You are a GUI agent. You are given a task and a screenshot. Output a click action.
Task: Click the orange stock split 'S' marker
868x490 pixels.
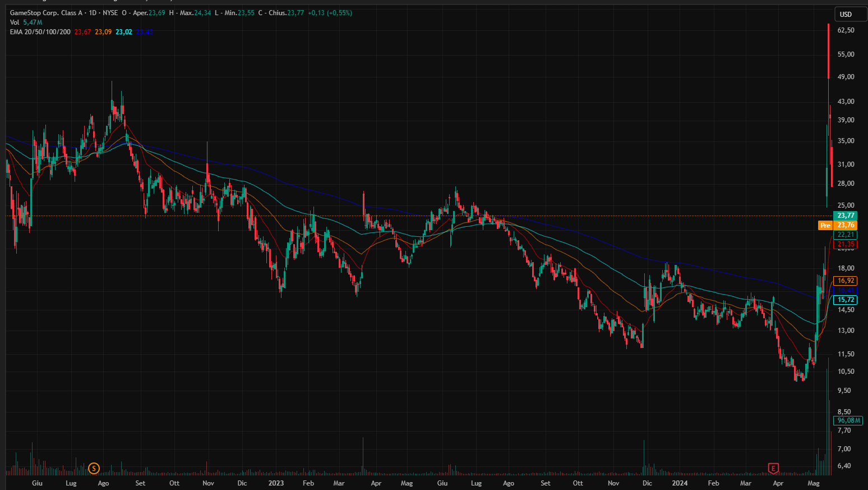94,468
